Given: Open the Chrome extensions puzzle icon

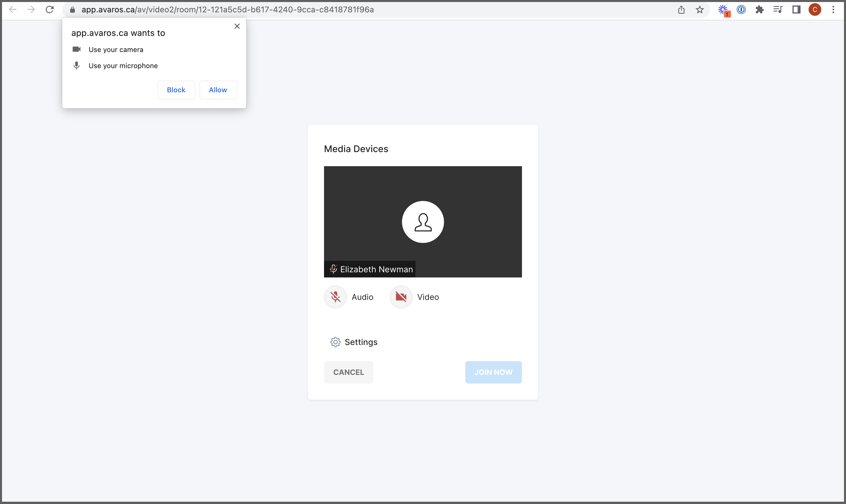Looking at the screenshot, I should click(x=760, y=9).
